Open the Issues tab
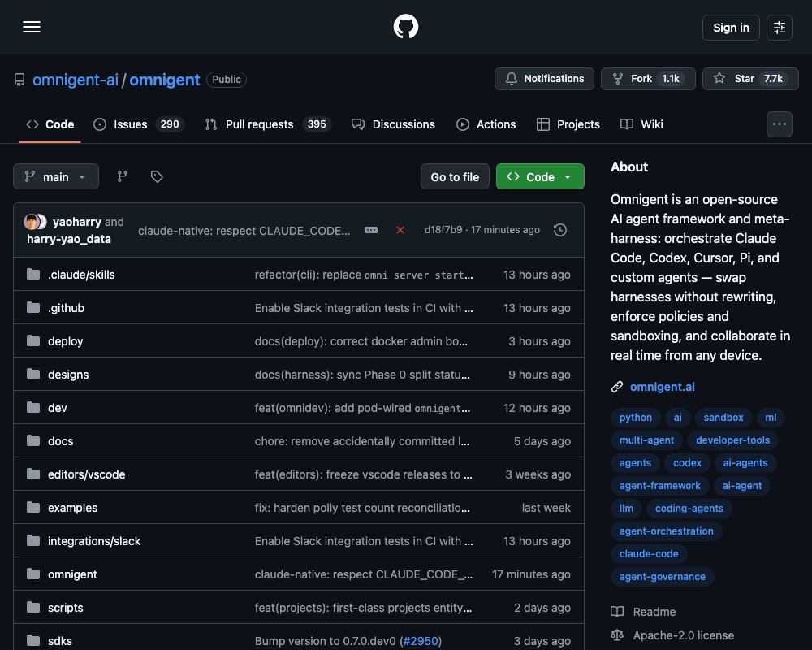812x650 pixels. point(138,124)
